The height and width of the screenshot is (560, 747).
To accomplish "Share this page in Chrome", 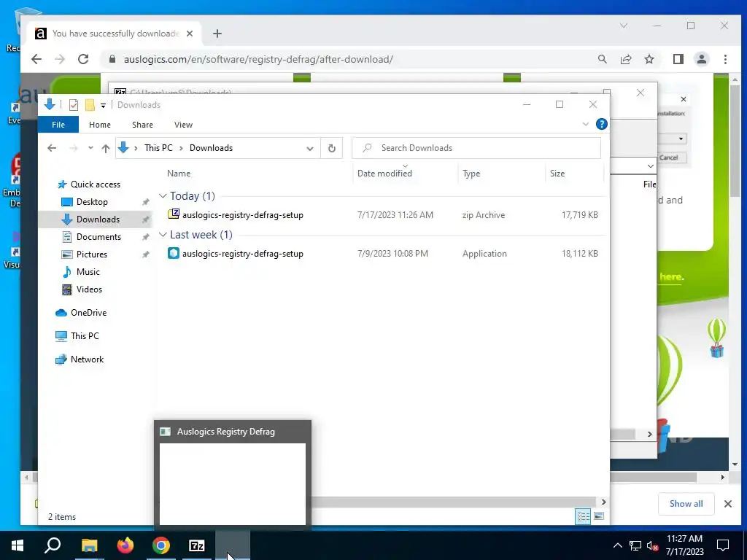I will tap(626, 59).
